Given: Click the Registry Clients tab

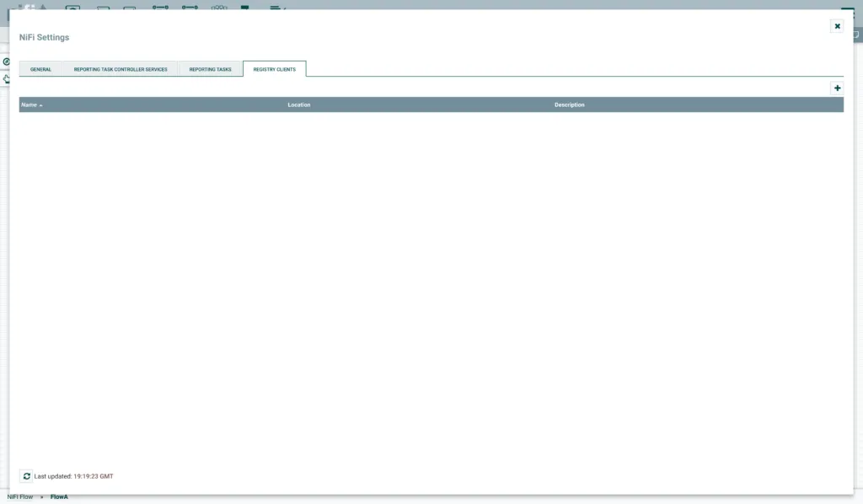Looking at the screenshot, I should tap(274, 69).
